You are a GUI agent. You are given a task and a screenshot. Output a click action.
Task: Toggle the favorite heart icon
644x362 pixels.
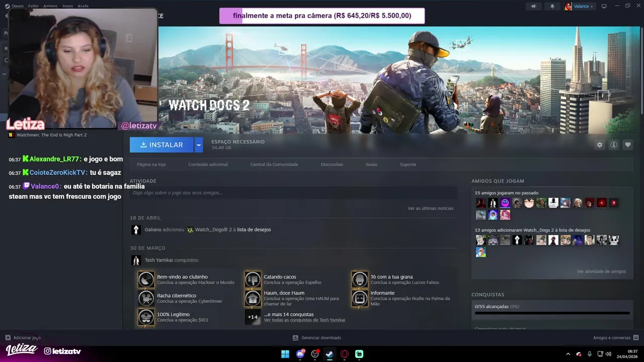pos(628,145)
